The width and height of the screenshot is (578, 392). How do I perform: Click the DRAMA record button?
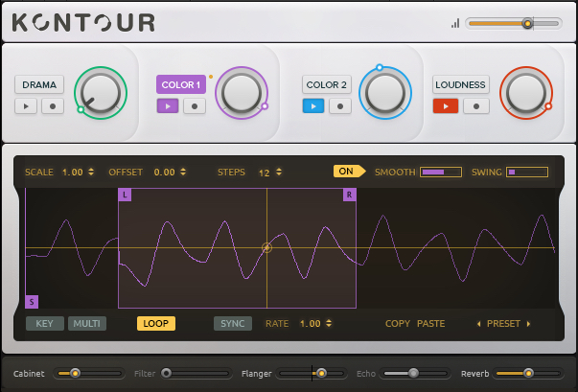pyautogui.click(x=53, y=106)
